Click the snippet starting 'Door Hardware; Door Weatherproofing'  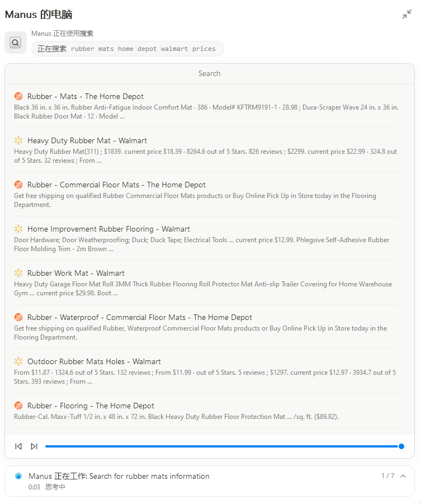tap(201, 244)
